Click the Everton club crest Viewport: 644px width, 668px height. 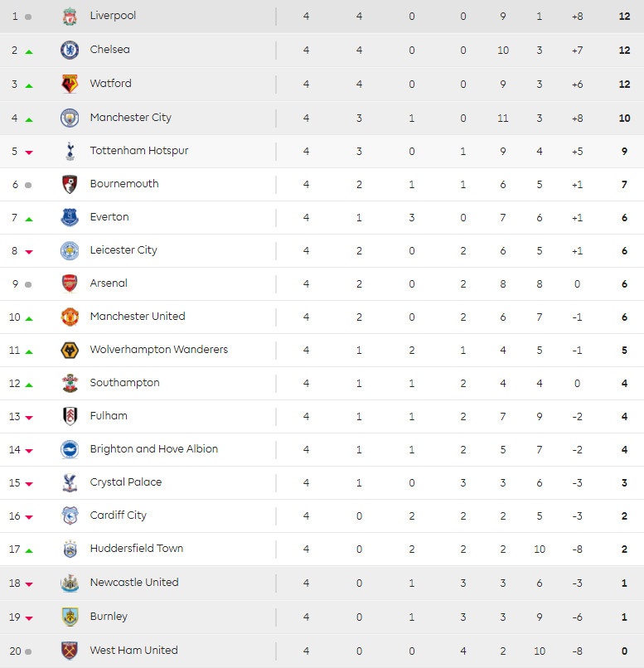pos(70,217)
